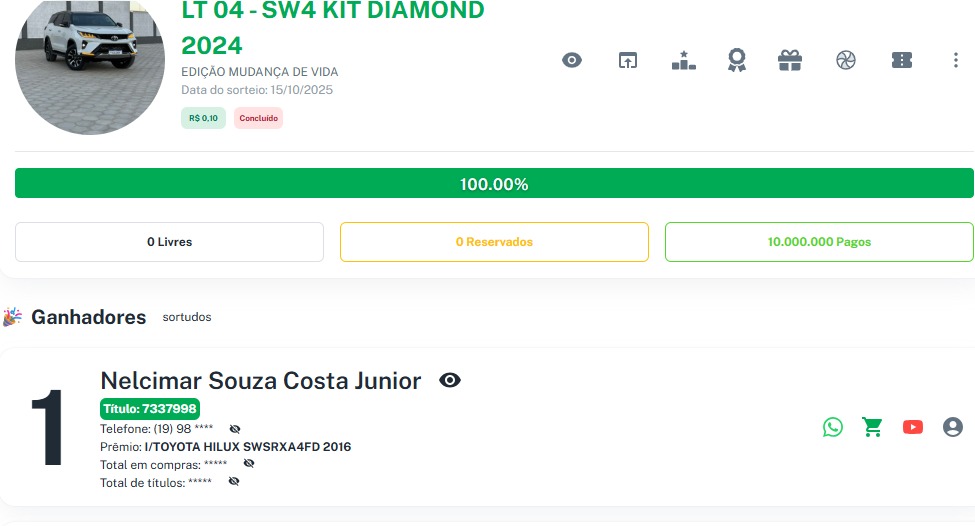Click the ticket icon in the header
975x526 pixels.
pyautogui.click(x=902, y=60)
